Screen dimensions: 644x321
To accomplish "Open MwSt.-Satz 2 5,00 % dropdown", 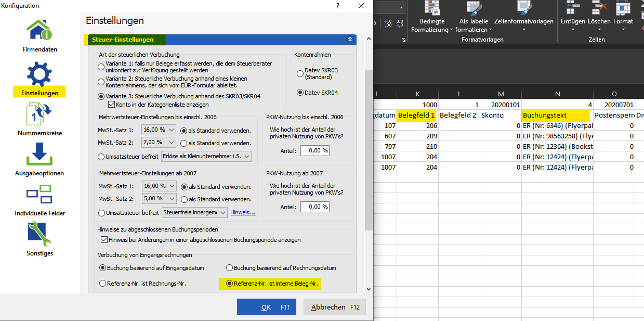I will (x=159, y=199).
